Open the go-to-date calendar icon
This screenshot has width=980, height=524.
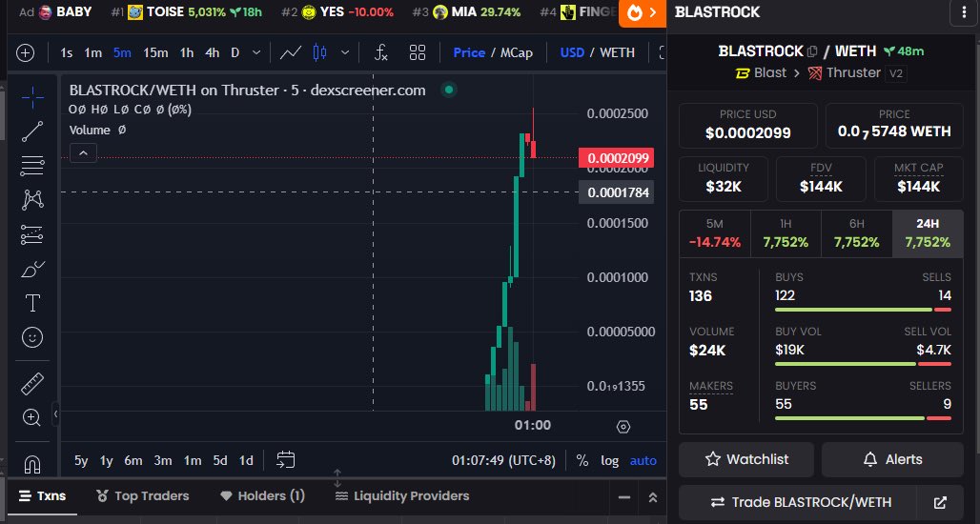pos(286,460)
